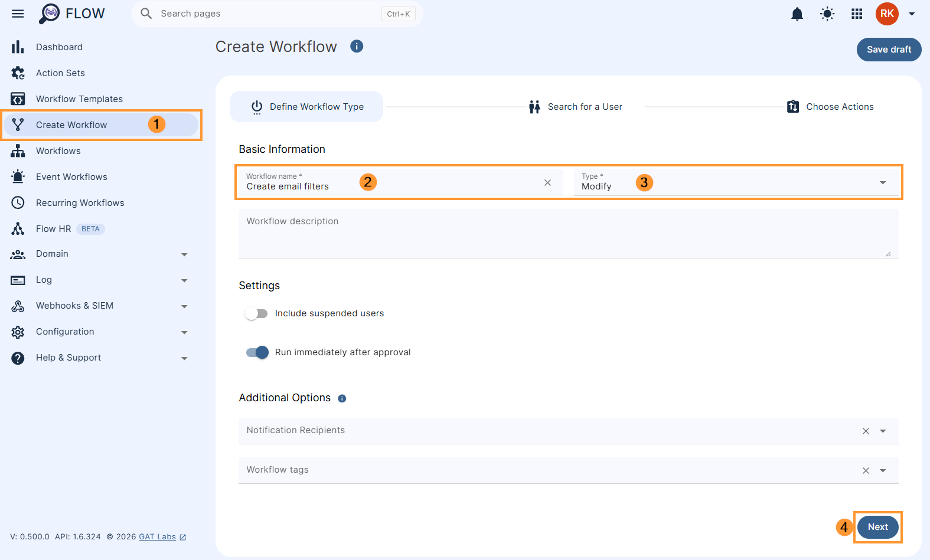Expand the Domain menu section
Viewport: 930px width, 560px height.
tap(184, 254)
